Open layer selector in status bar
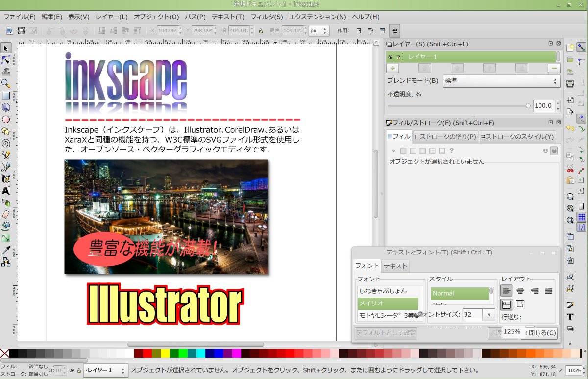Viewport: 588px width, 379px height. pyautogui.click(x=105, y=370)
